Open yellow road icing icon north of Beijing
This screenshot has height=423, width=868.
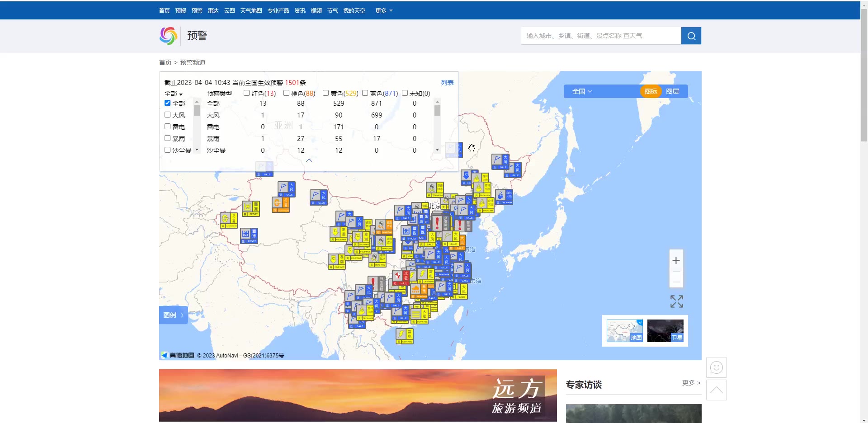(434, 190)
